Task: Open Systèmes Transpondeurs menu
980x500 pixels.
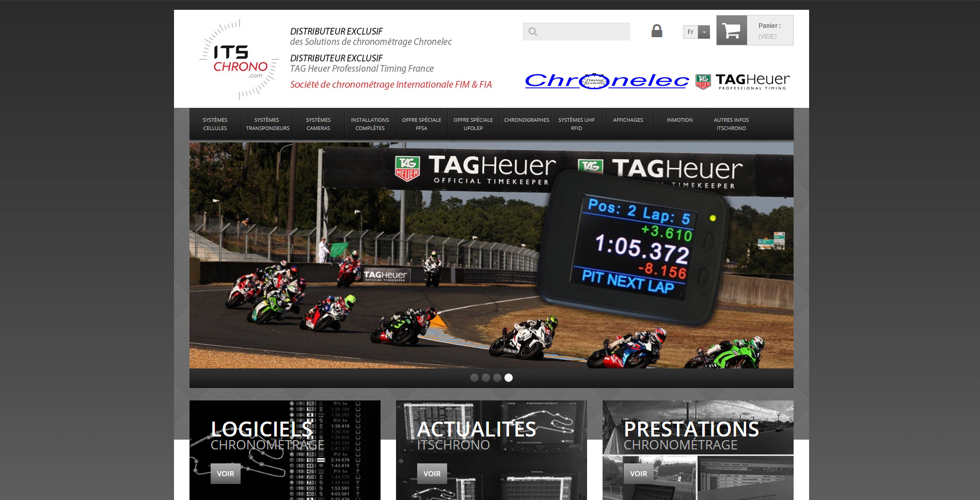Action: pyautogui.click(x=267, y=124)
